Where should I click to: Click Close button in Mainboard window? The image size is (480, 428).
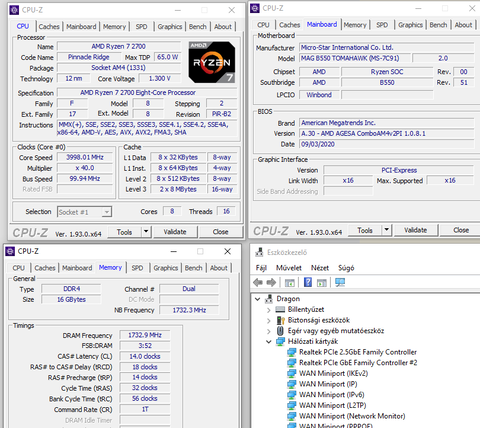coord(461,230)
